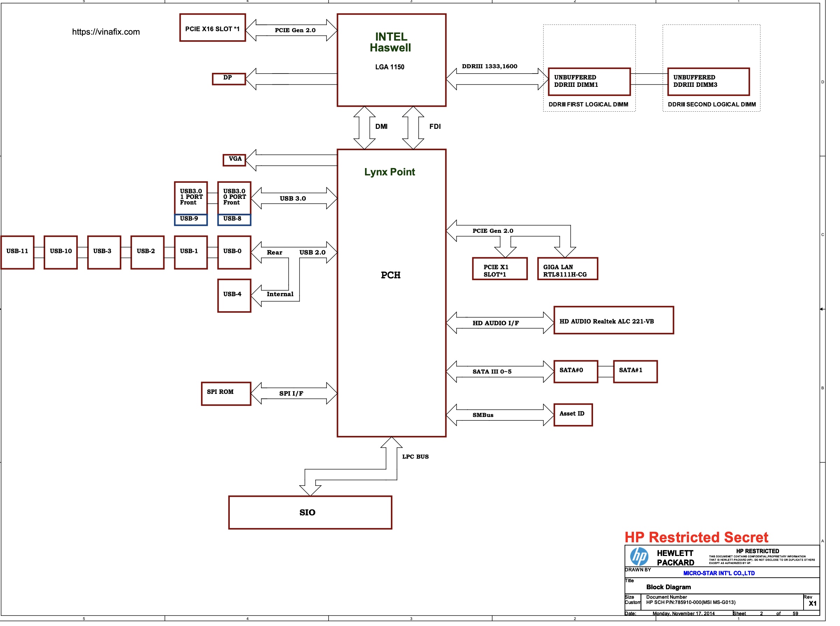Click the date Monday, November 17, 2014
840x626 pixels.
click(683, 613)
